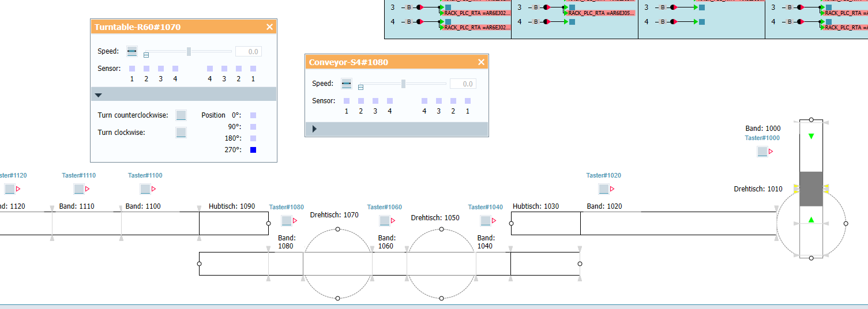Click the Taster#1110 pushbutton icon
868x309 pixels.
pyautogui.click(x=79, y=189)
